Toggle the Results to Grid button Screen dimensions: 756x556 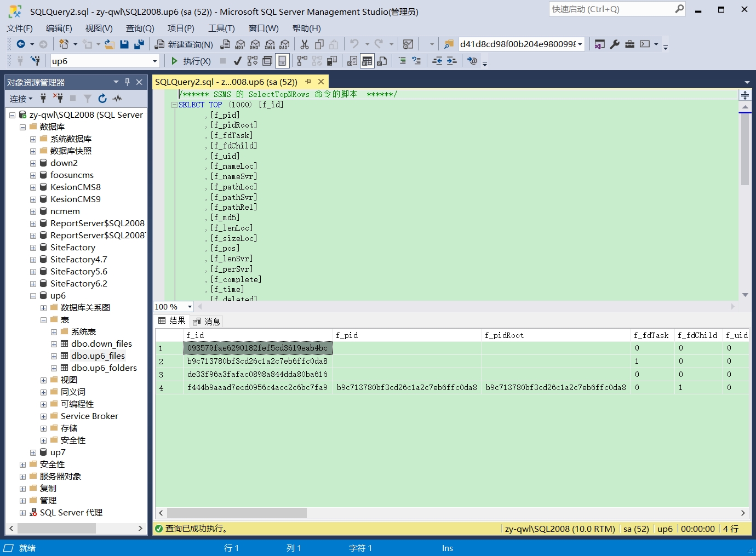pos(367,61)
